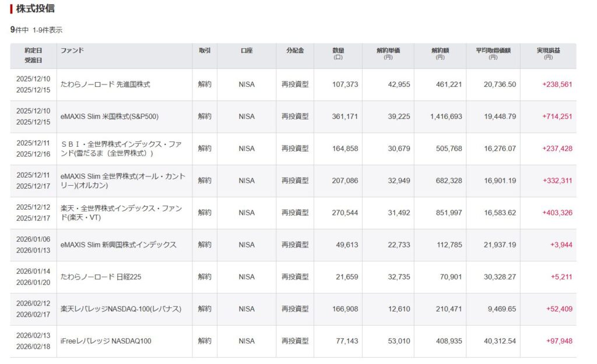Image resolution: width=597 pixels, height=364 pixels.
Task: Click the たわらノーロード 先進国株式 fund name
Action: 106,84
